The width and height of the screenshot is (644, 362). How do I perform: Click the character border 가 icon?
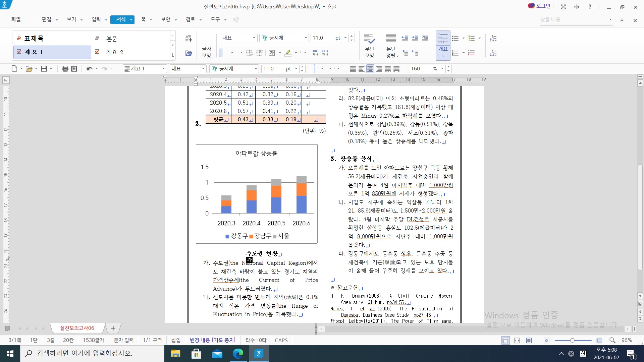click(272, 53)
